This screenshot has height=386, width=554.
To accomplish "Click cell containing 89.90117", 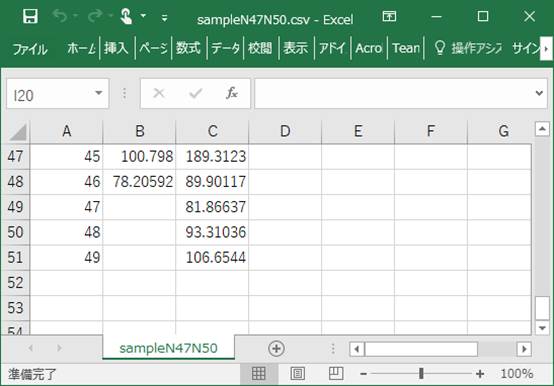I will click(212, 182).
